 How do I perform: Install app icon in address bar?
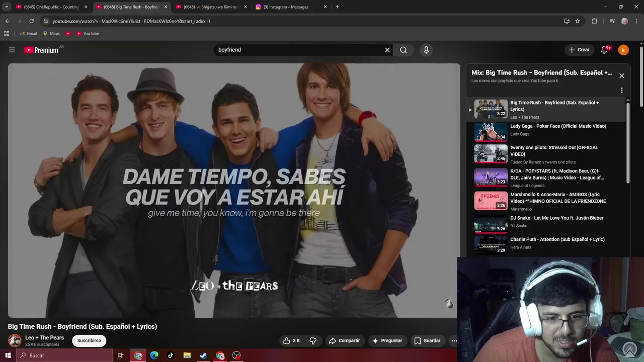pyautogui.click(x=567, y=21)
